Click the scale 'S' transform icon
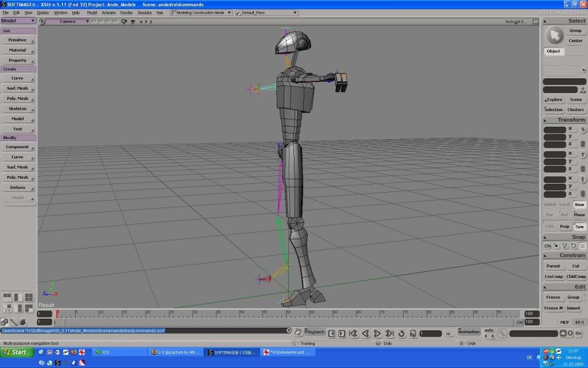588x368 pixels. click(583, 130)
